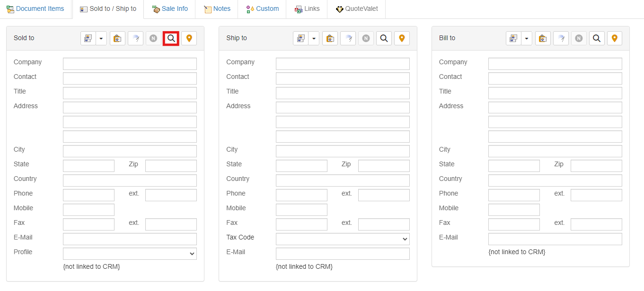Focus the Company field in Sold to
This screenshot has width=644, height=291.
point(130,64)
